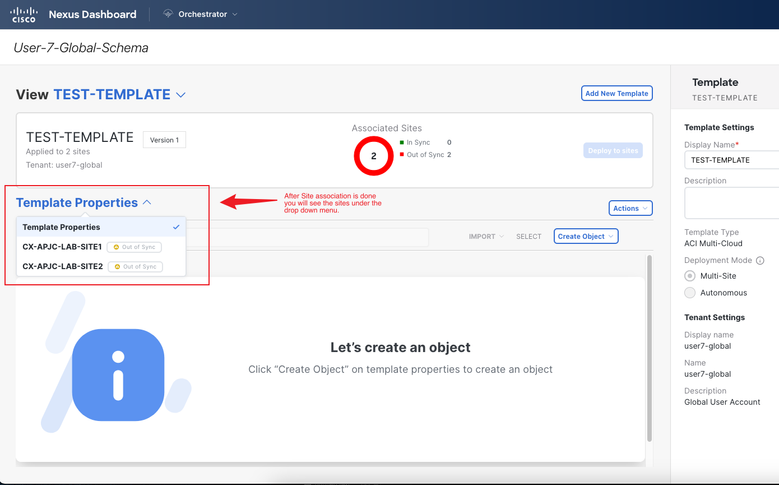Click ACI Multi-Cloud template type value

pos(713,243)
